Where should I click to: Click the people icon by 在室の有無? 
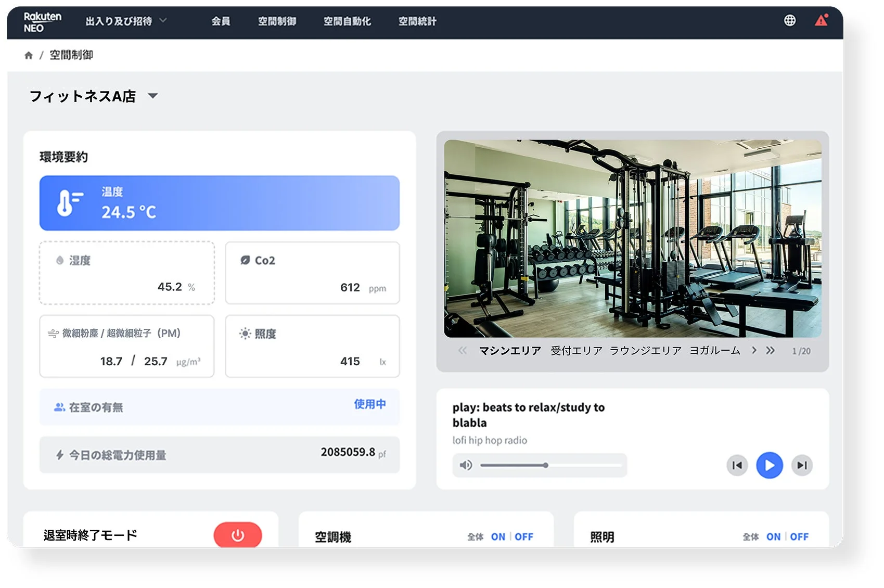pos(59,407)
